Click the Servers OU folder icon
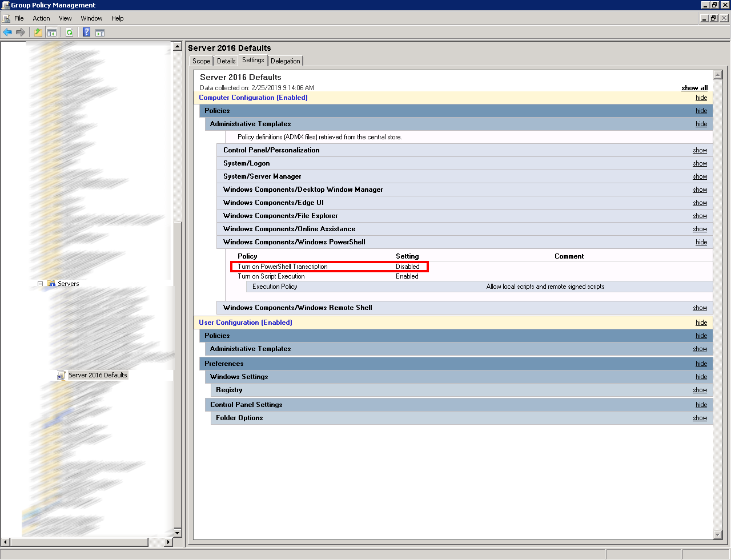The image size is (731, 560). pyautogui.click(x=51, y=284)
